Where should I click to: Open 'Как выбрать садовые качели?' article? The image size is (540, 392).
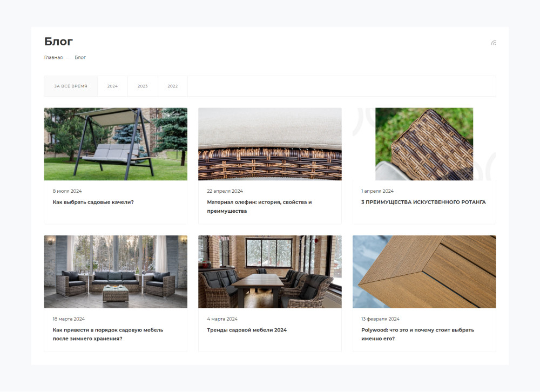[x=93, y=202]
